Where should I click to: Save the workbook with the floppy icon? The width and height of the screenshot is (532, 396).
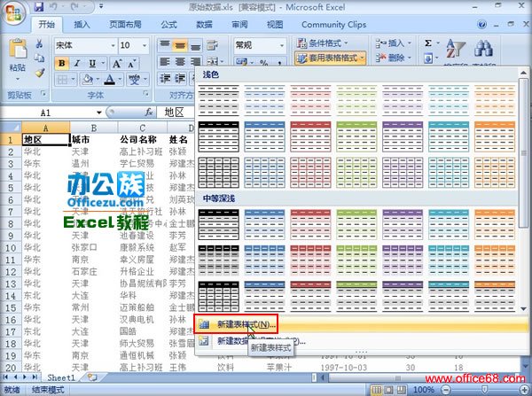point(39,6)
